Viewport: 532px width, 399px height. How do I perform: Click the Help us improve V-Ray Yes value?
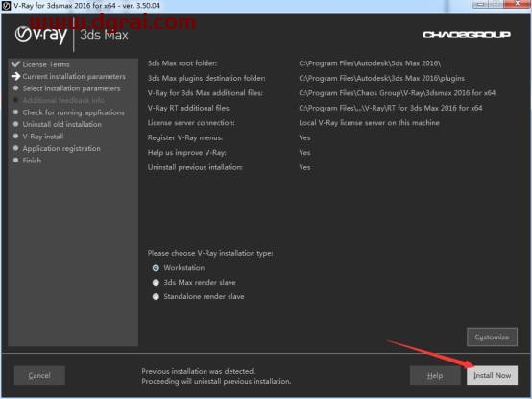tap(304, 153)
